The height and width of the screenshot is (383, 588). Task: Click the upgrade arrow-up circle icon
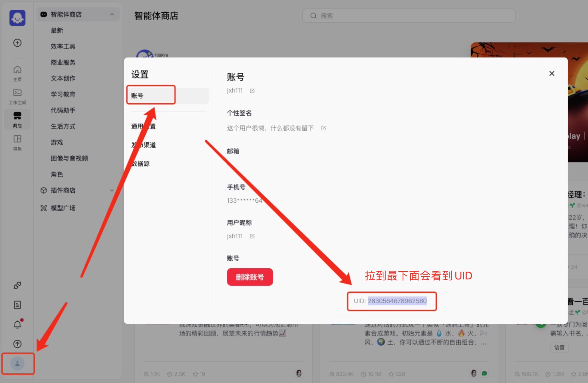point(17,344)
